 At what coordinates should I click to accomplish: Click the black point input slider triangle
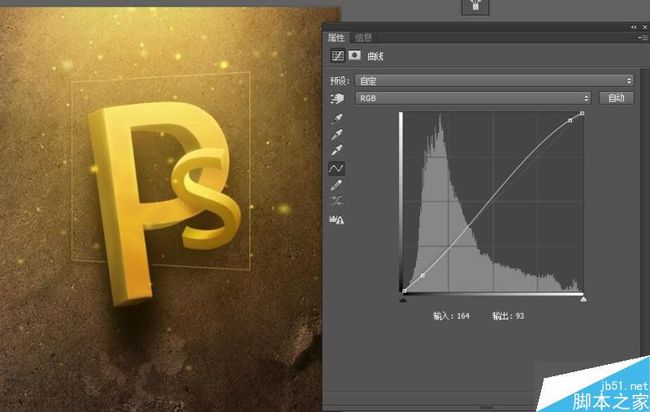click(403, 299)
